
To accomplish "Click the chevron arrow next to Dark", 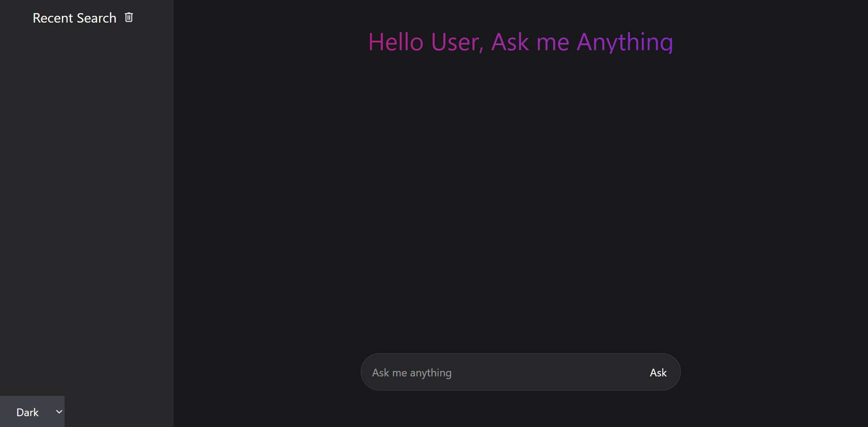I will tap(59, 412).
